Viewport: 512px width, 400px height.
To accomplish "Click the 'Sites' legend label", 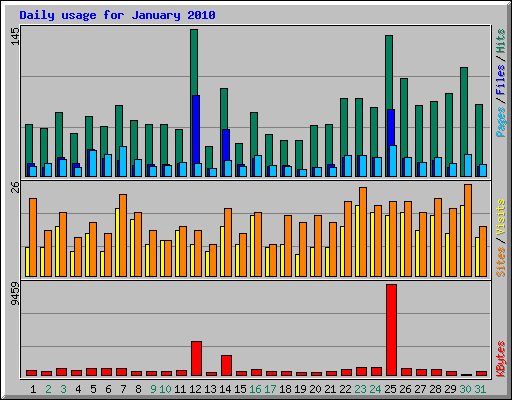I will [501, 262].
